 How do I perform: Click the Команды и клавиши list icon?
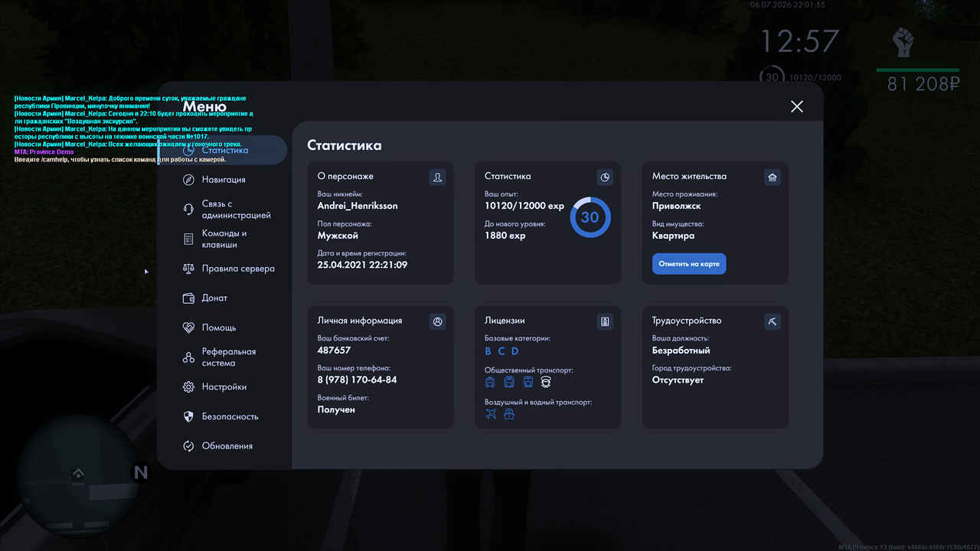[x=188, y=240]
